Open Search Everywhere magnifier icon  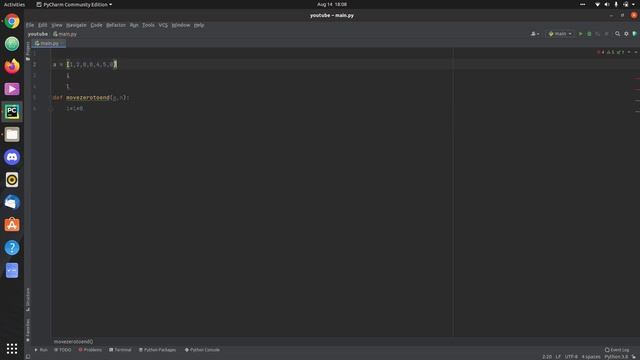click(618, 34)
